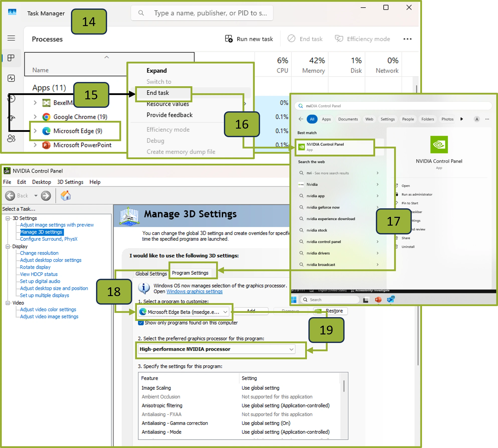Switch to the Global Settings tab
Screen dimensions: 498x448
pos(151,274)
